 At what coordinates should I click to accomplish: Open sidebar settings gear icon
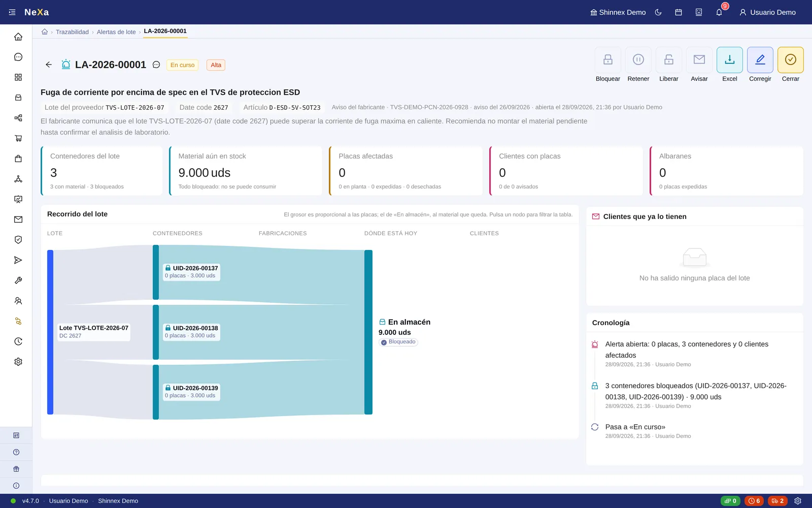coord(18,362)
